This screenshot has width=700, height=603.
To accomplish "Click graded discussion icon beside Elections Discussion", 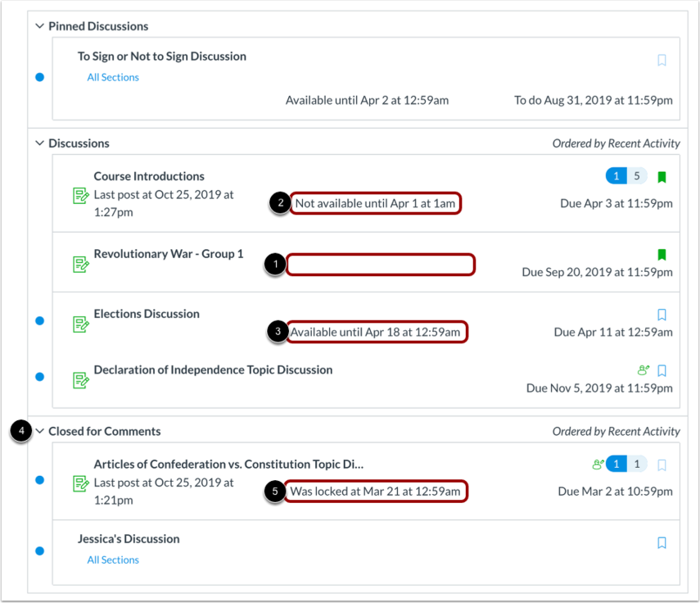I will (81, 324).
